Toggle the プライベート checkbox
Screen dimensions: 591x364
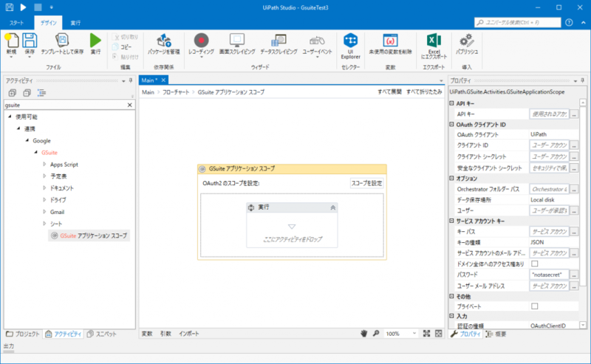coord(534,306)
